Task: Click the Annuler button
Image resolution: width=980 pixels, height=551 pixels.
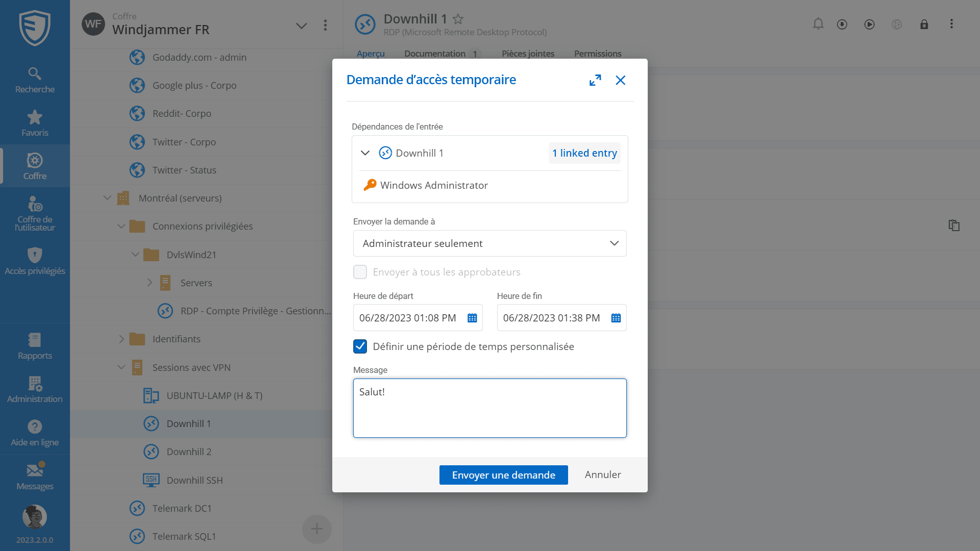Action: (602, 475)
